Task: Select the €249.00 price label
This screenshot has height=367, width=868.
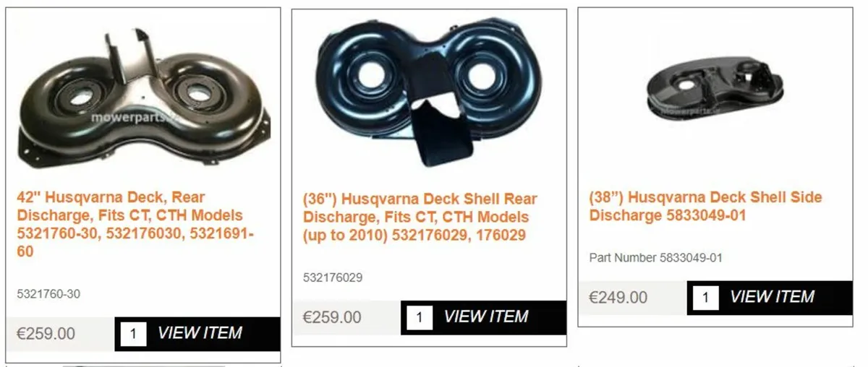Action: (x=618, y=298)
